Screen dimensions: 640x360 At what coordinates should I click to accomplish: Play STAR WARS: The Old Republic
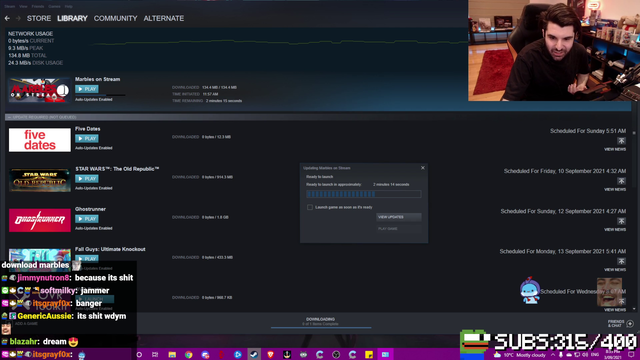(x=87, y=179)
